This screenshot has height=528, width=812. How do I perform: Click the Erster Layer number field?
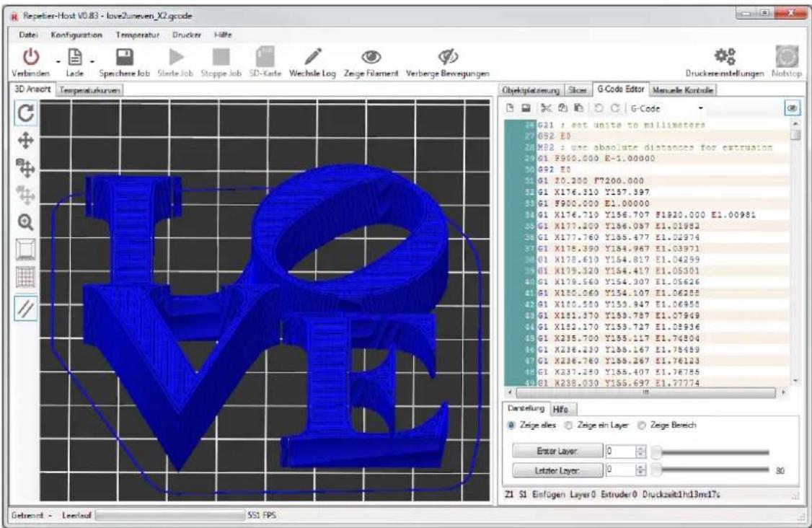(620, 451)
